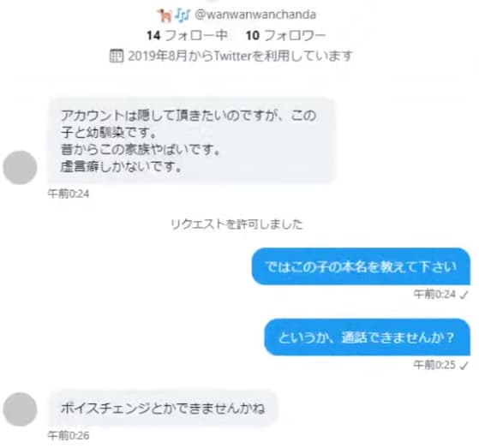
Task: Click the 午前0:26 timestamp
Action: click(x=69, y=435)
